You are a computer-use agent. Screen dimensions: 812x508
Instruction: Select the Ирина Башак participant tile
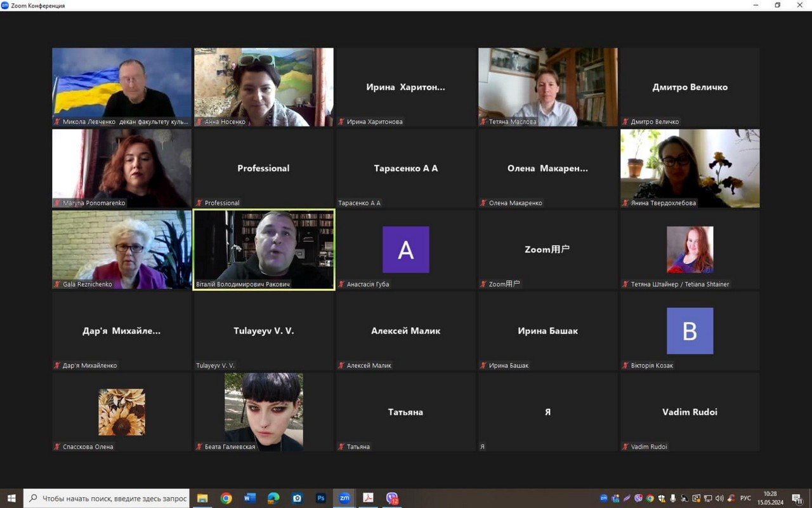pyautogui.click(x=548, y=331)
